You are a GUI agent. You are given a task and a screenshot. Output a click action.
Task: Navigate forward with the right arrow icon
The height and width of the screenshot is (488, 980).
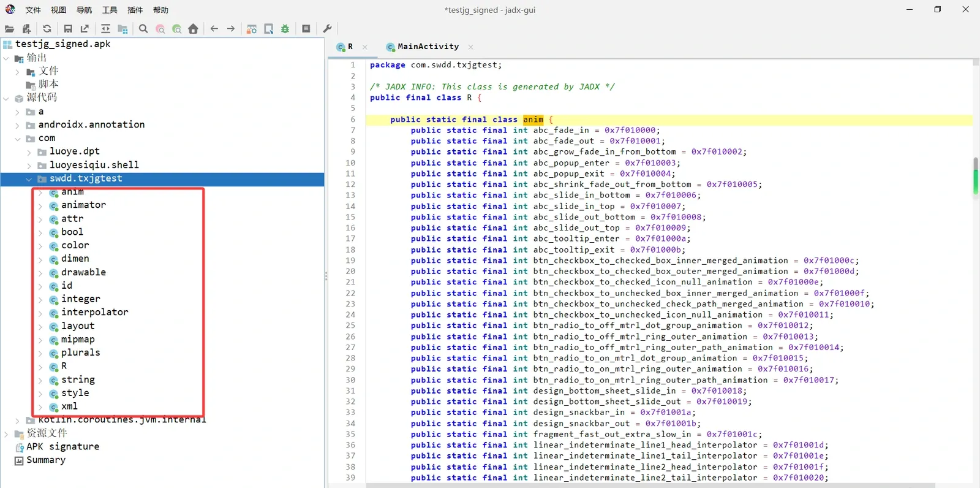click(231, 29)
